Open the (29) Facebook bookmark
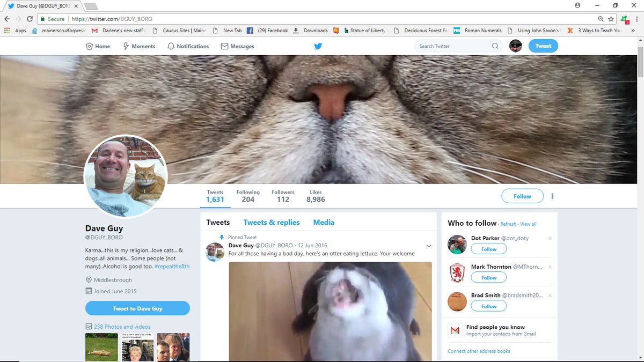 coord(267,31)
